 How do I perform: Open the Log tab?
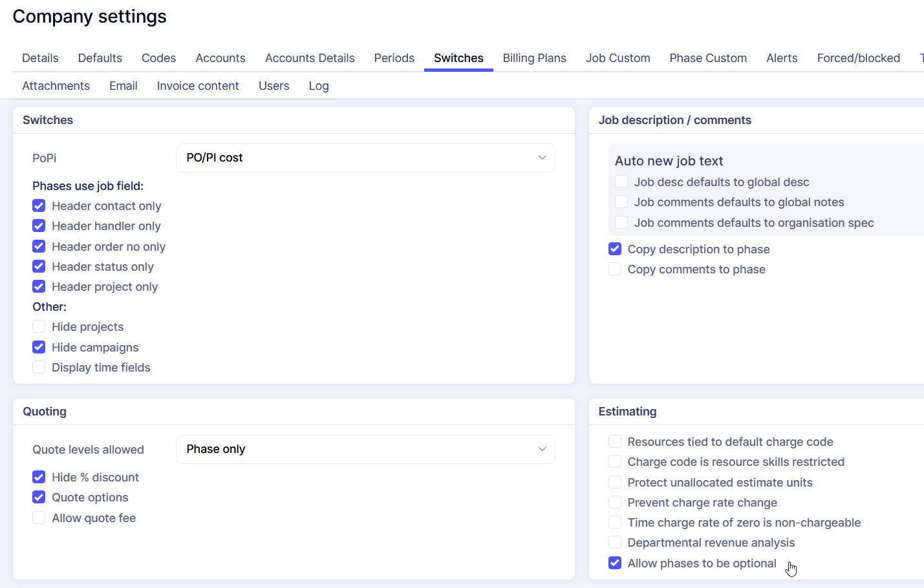pos(319,86)
